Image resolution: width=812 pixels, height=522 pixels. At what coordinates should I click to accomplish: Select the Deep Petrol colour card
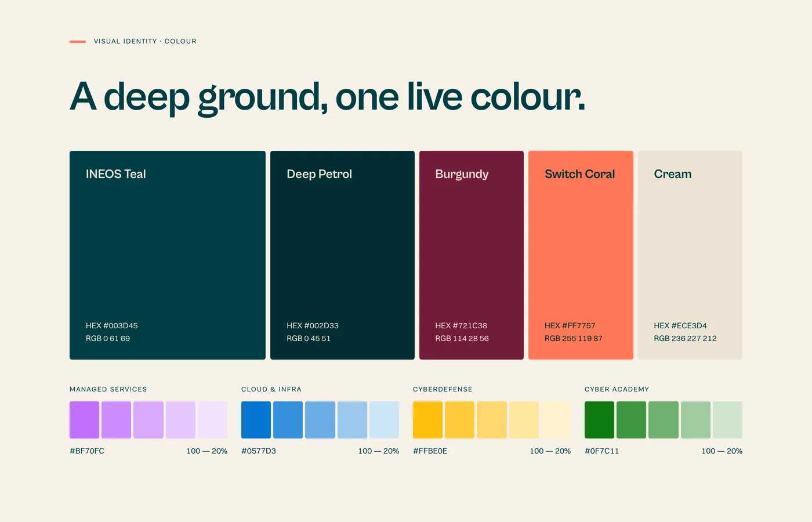[x=342, y=255]
